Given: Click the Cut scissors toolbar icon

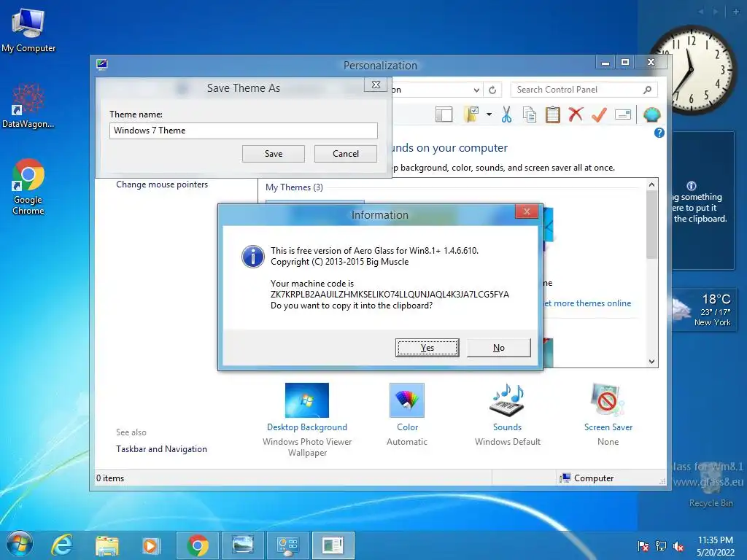Looking at the screenshot, I should click(506, 114).
